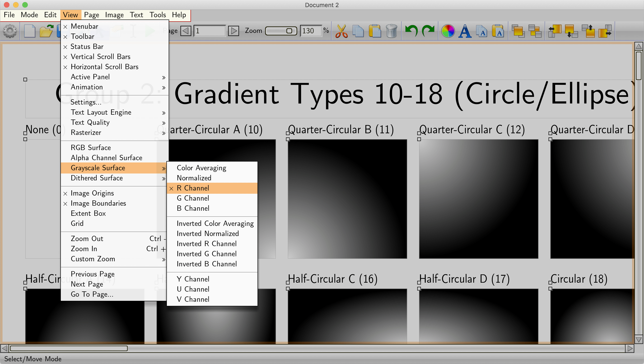
Task: Open the Tools menu
Action: [x=158, y=15]
